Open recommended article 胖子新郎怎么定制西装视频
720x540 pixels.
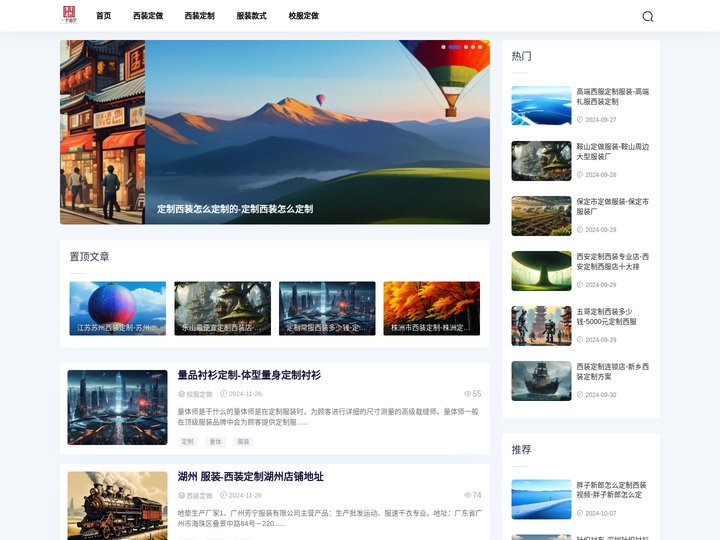point(611,489)
